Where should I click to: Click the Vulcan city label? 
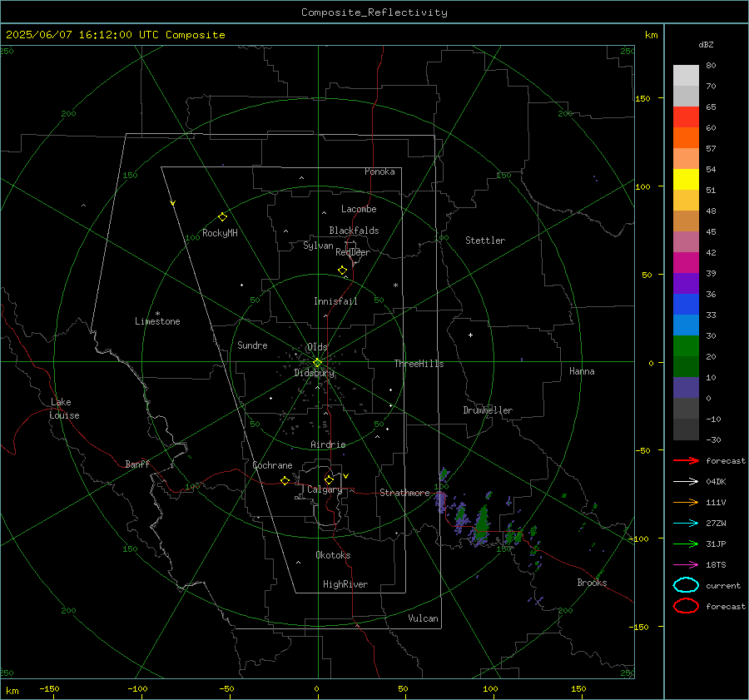(x=423, y=618)
